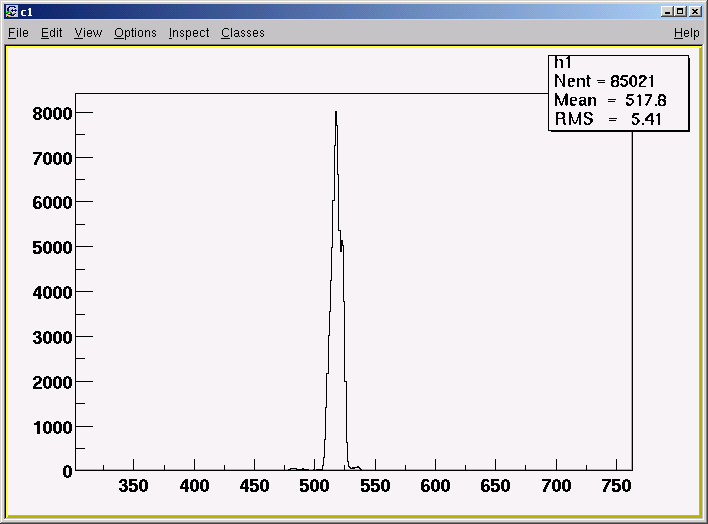Click the y-axis label 7000
Viewport: 708px width, 524px height.
coord(52,159)
